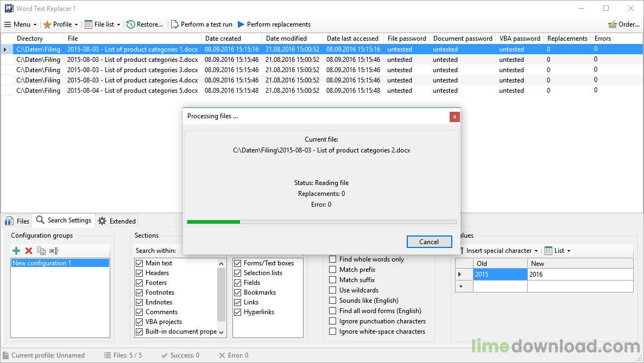Click the green plus add configuration icon
644x363 pixels.
[x=16, y=251]
